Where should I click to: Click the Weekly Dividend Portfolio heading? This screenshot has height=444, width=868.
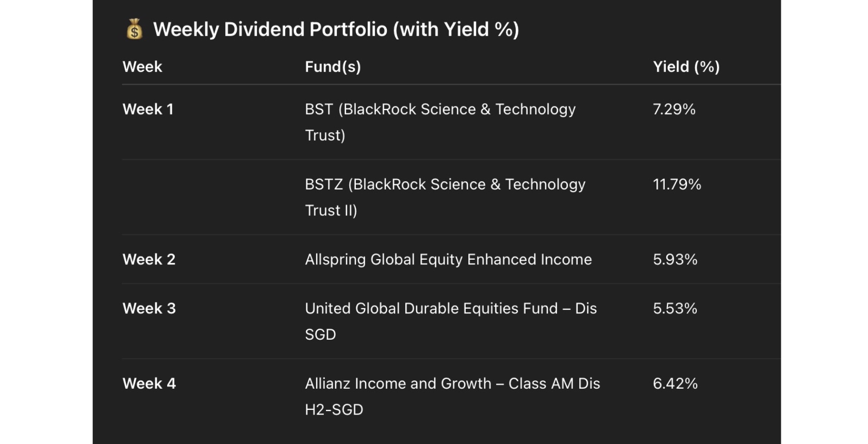point(336,29)
